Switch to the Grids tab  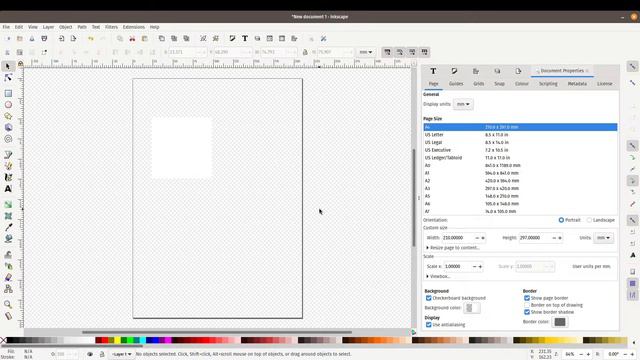click(479, 84)
